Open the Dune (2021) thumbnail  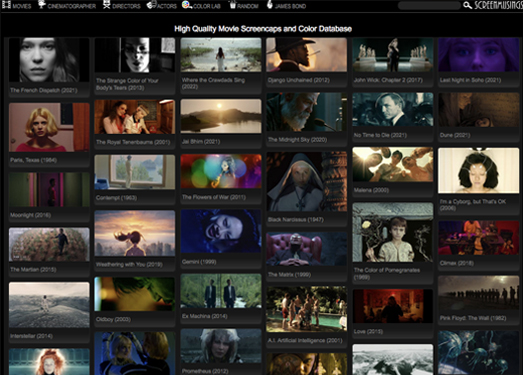pyautogui.click(x=478, y=110)
